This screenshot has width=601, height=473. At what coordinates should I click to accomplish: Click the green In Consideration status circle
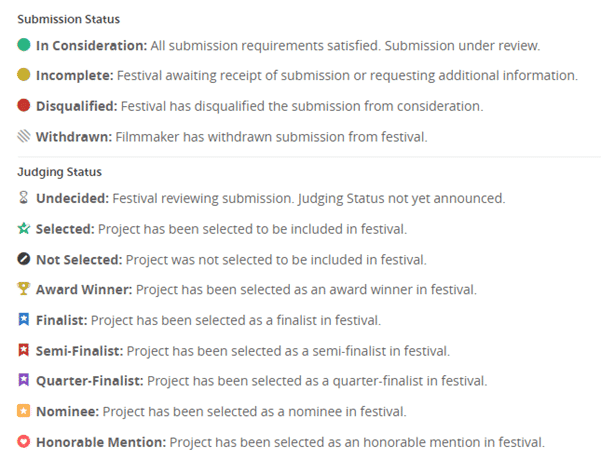[x=24, y=45]
